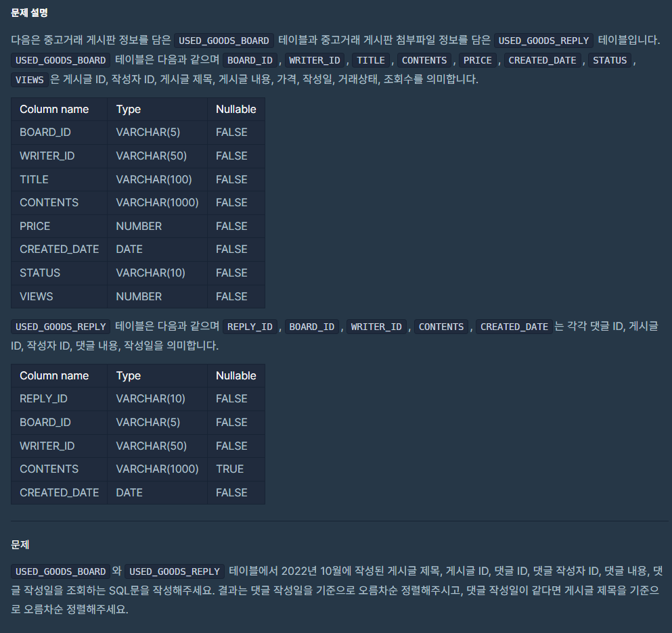Click the PRICE column name cell in the board table
This screenshot has width=672, height=633.
pos(59,226)
